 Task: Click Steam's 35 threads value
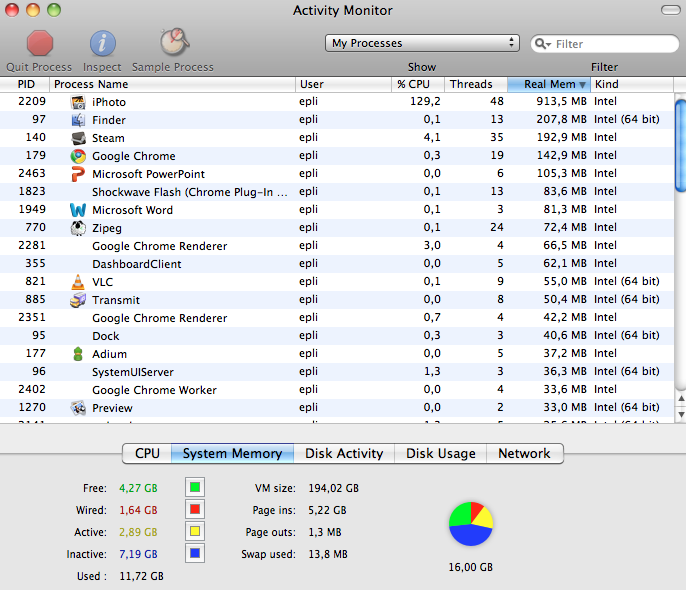coord(497,137)
